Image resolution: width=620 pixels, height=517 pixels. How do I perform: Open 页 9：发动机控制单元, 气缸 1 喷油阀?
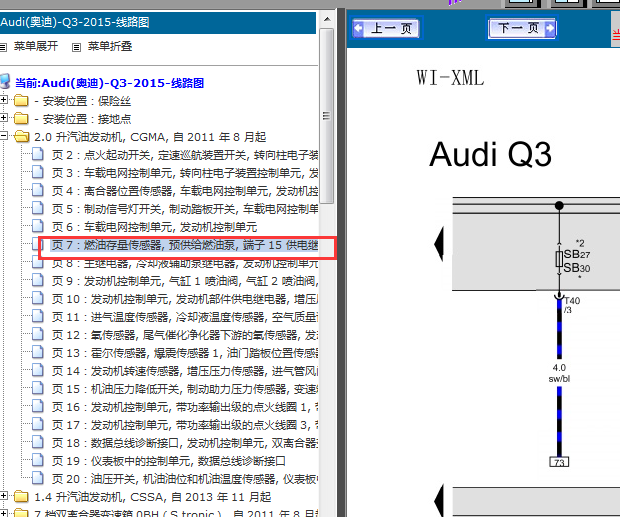(x=185, y=281)
